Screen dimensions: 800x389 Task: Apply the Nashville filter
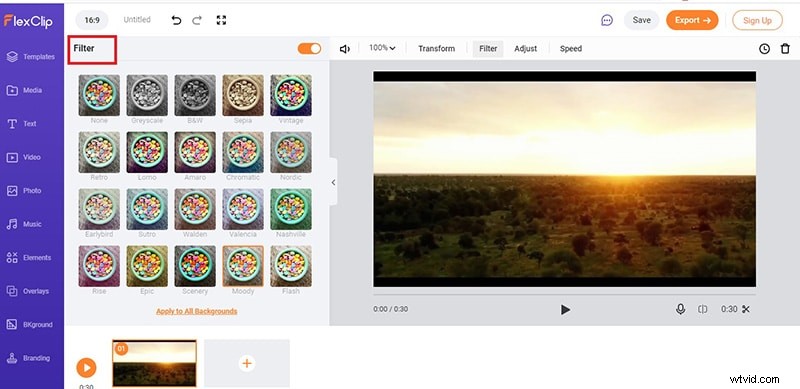coord(291,209)
